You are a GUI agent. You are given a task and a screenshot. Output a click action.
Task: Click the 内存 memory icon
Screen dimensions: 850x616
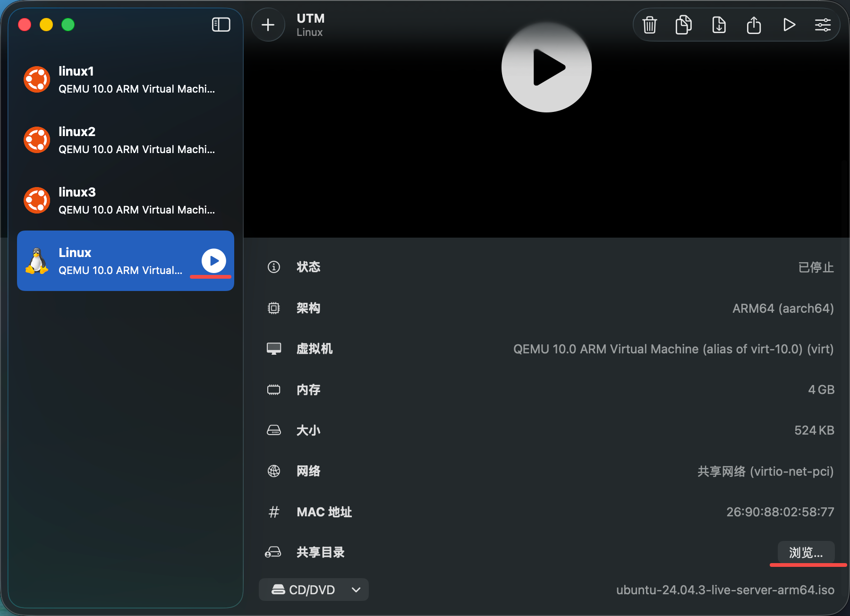click(x=274, y=390)
